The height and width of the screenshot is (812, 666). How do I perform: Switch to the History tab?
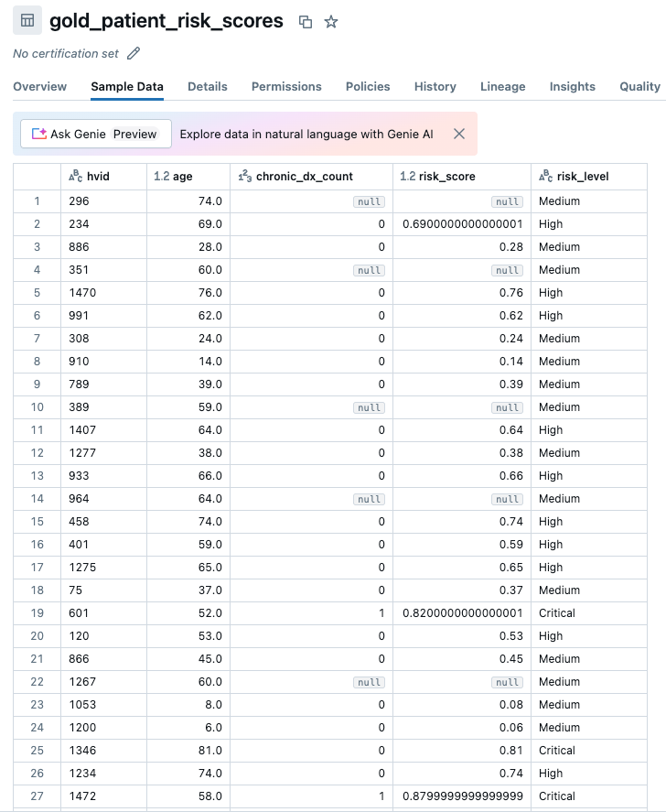click(x=435, y=87)
